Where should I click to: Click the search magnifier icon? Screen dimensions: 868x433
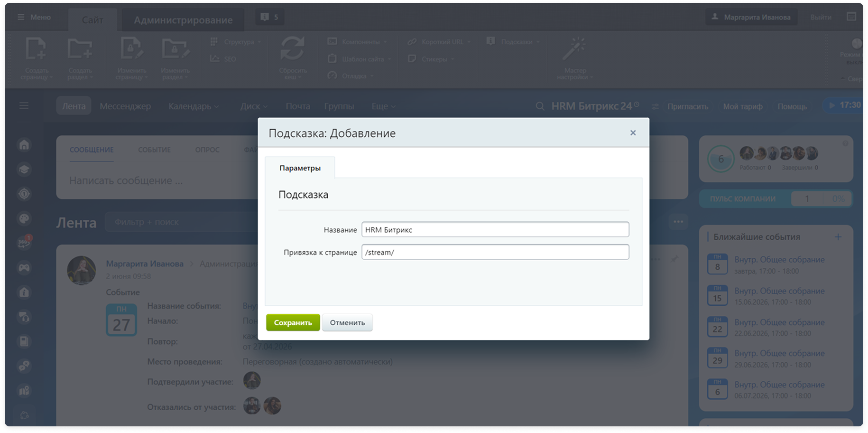point(540,106)
